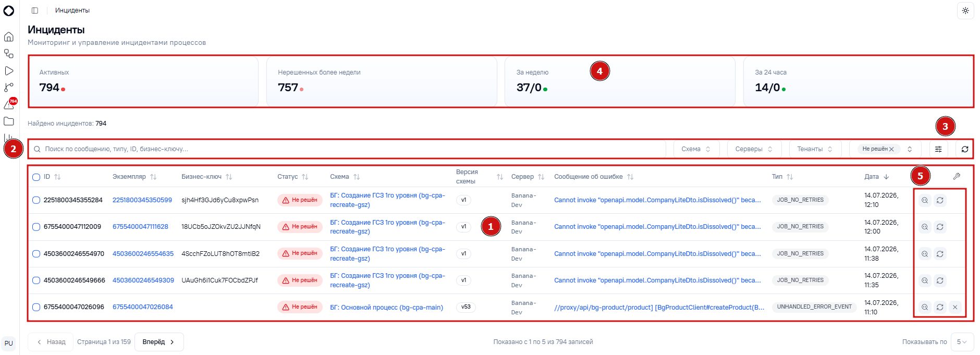The image size is (980, 355).
Task: Retry incident 6755400047112009 with refresh icon
Action: click(940, 227)
